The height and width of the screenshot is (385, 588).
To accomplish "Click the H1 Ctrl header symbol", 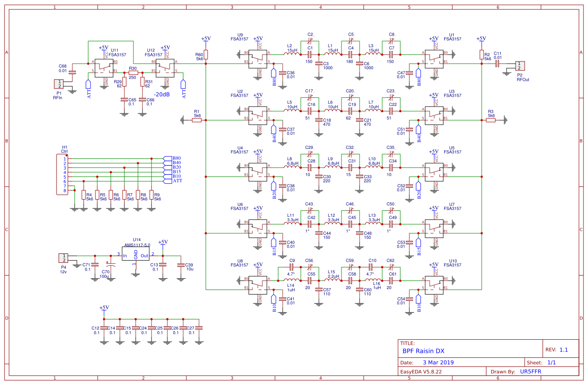I will click(x=61, y=174).
